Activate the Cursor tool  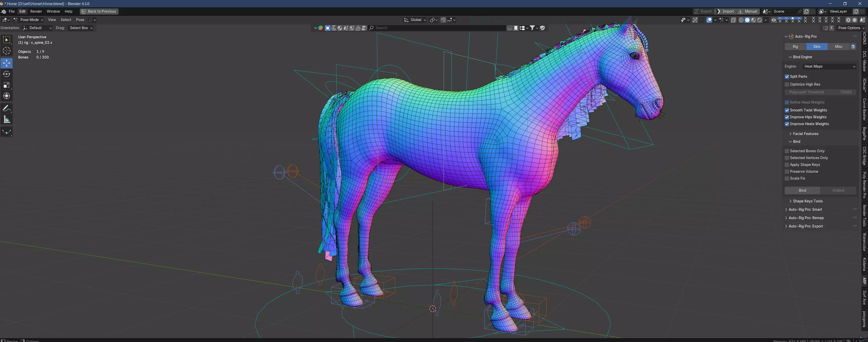coord(6,51)
